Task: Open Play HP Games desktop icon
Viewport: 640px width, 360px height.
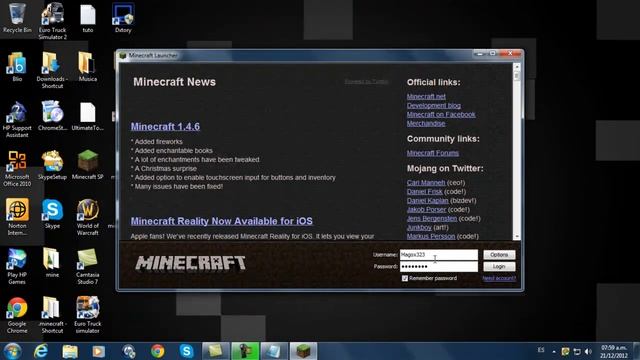Action: pos(17,266)
